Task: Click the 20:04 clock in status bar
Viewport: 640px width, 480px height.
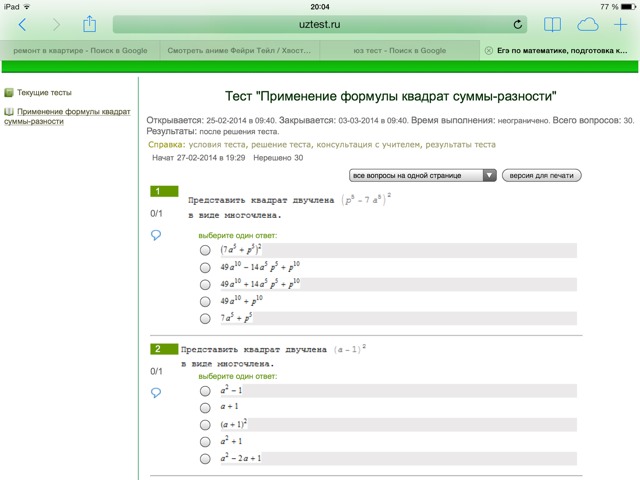Action: click(320, 7)
